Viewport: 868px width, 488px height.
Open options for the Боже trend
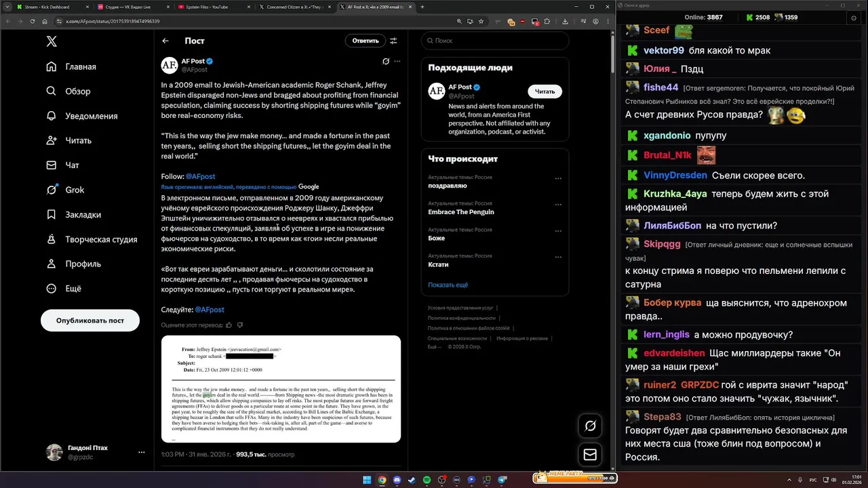(558, 232)
